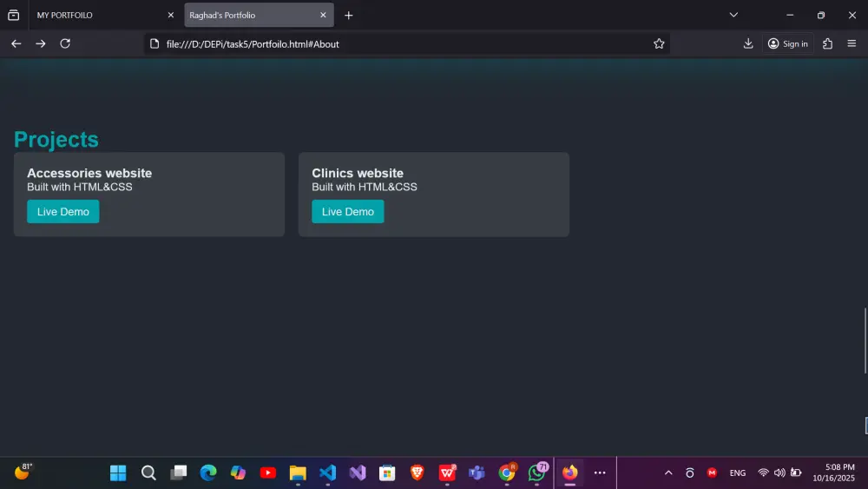Click the address bar with the Portfoilo.html URL
Viewport: 868px width, 489px height.
pos(407,43)
